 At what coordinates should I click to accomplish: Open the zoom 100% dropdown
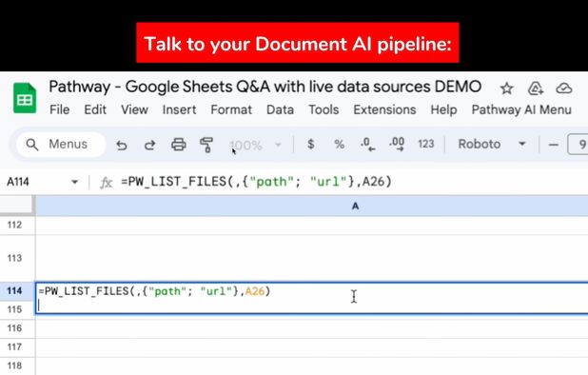255,145
